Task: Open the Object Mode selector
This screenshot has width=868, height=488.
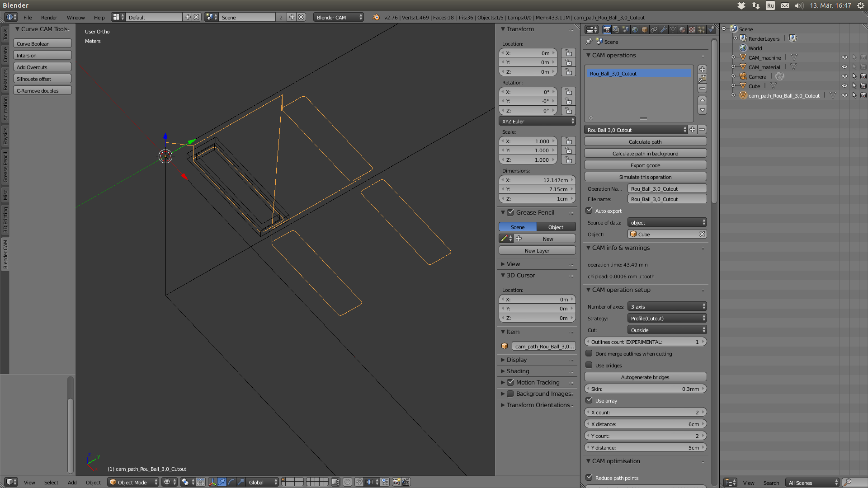Action: click(x=133, y=482)
